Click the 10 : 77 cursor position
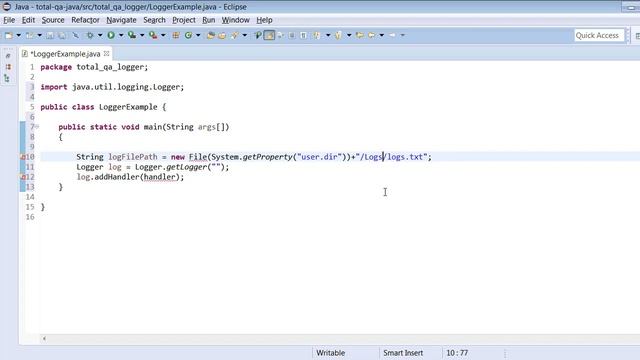Viewport: 640px width, 360px height. pos(457,353)
